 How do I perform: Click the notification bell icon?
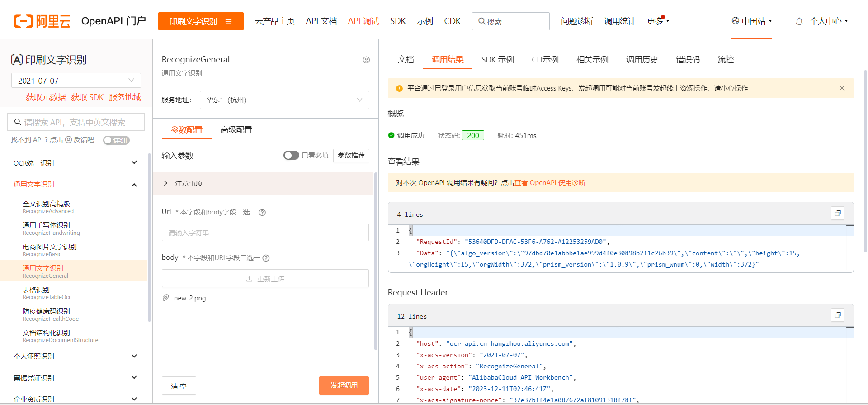tap(799, 21)
